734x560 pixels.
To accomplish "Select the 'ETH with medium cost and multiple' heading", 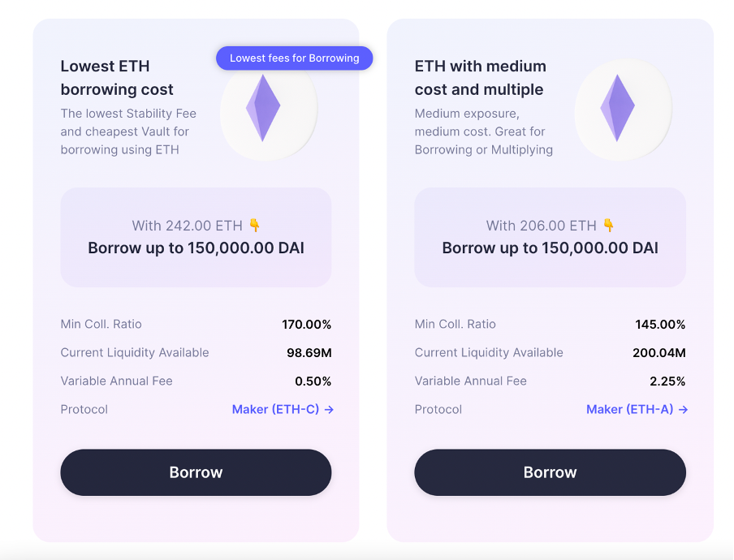I will point(481,78).
